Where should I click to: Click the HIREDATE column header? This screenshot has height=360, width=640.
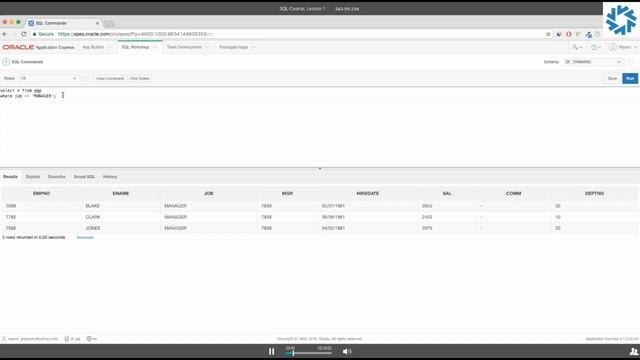tap(368, 193)
